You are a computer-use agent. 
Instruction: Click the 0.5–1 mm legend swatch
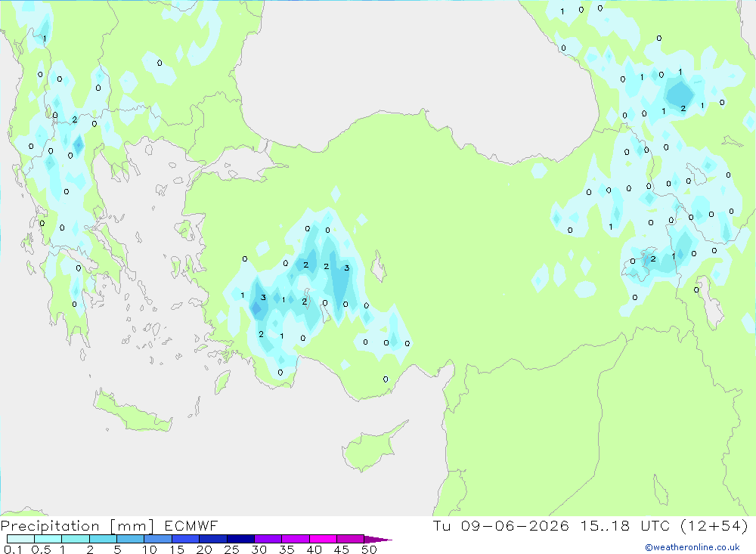click(x=48, y=539)
